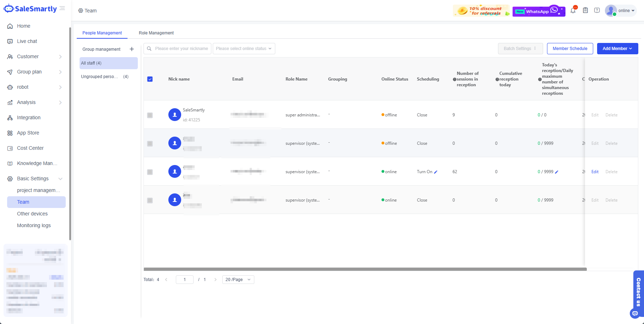
Task: Open the clipboard task icon in header
Action: 585,11
